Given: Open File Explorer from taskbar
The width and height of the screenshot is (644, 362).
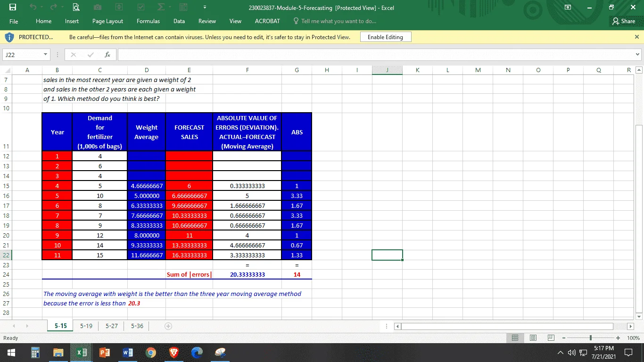Looking at the screenshot, I should pos(58,353).
